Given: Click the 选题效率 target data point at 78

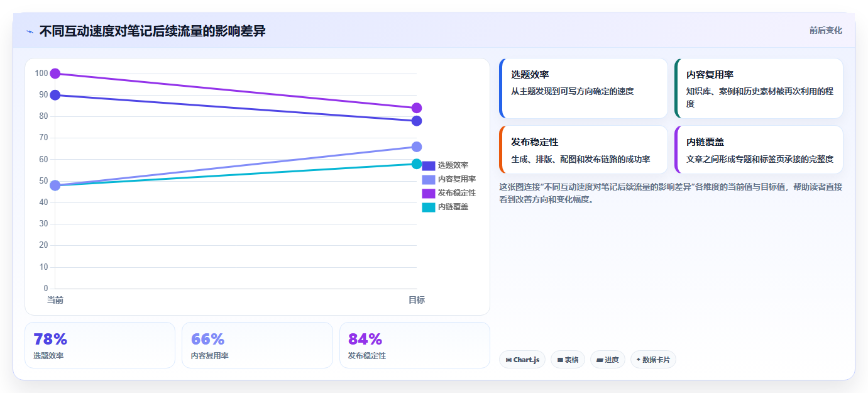Looking at the screenshot, I should (x=417, y=121).
